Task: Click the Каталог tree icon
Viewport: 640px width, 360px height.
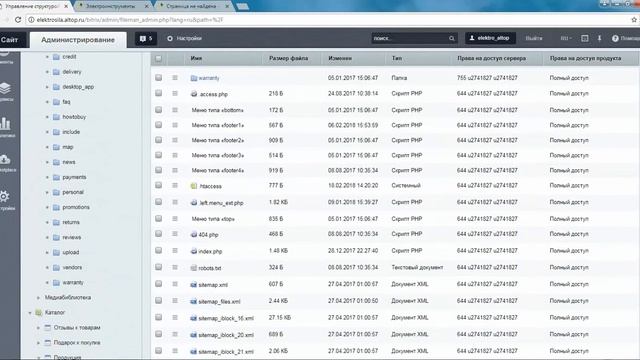Action: (38, 313)
